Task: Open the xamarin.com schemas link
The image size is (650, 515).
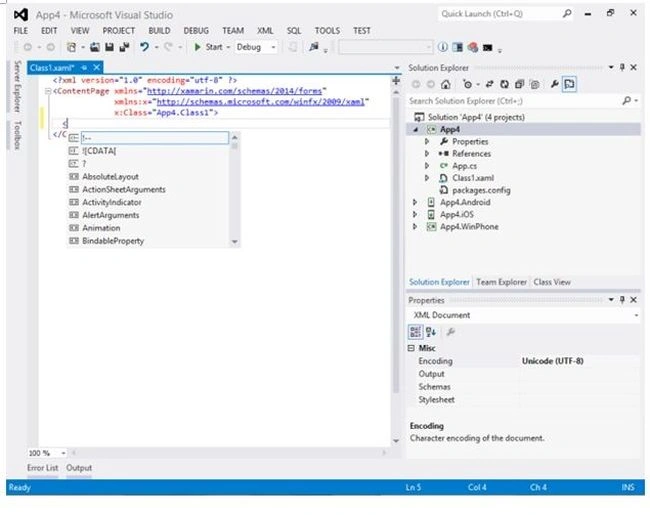Action: (x=234, y=91)
